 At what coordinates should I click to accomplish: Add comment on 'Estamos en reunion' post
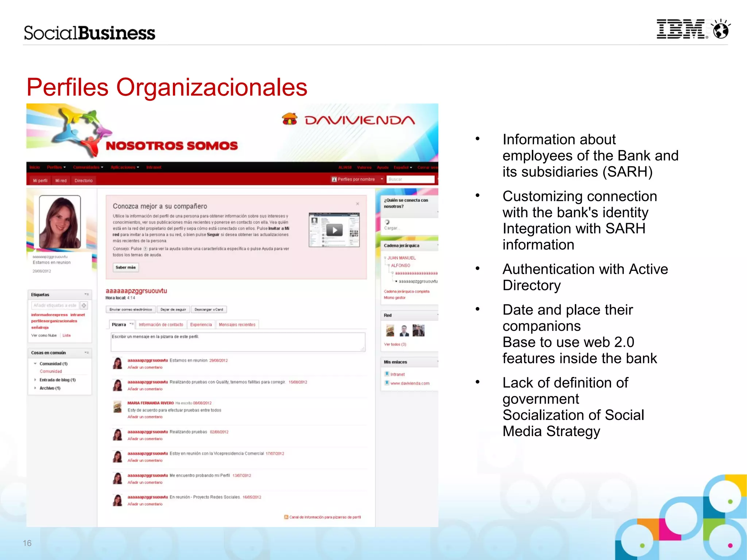pos(145,367)
